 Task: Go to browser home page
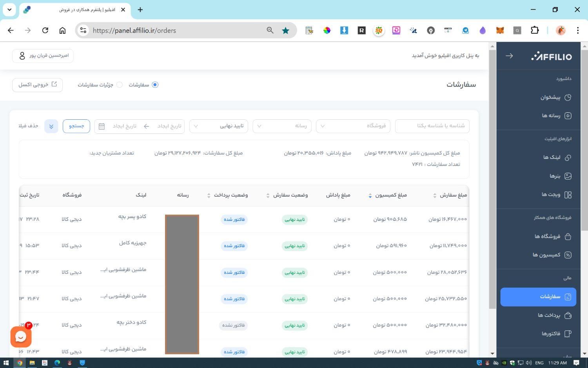coord(62,30)
